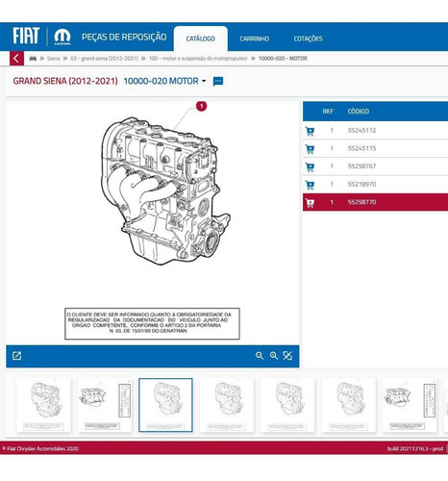Viewport: 448px width, 481px height.
Task: Click the PEÇAS DE REPOSIÇÃO header title
Action: pyautogui.click(x=124, y=38)
